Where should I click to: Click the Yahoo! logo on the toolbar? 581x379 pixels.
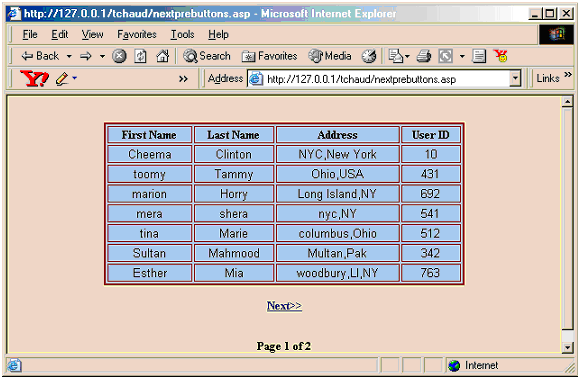click(34, 78)
